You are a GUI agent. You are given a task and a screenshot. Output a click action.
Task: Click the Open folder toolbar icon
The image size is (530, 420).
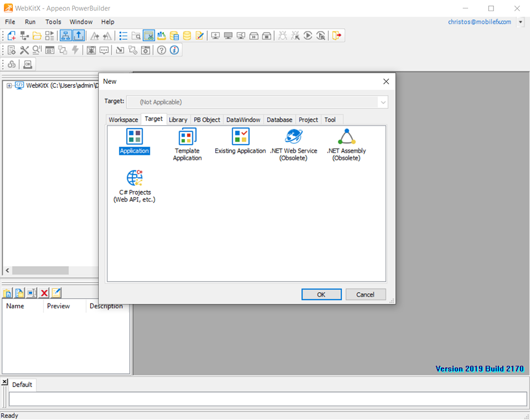pos(37,36)
